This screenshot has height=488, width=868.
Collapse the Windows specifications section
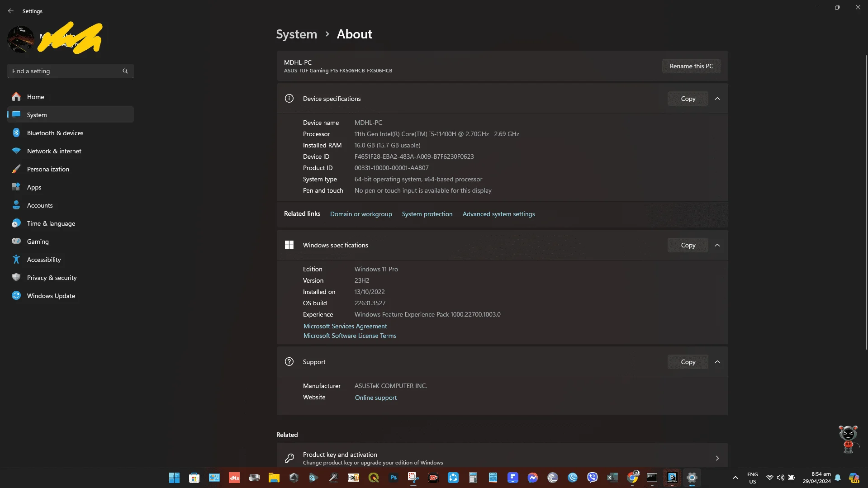717,245
